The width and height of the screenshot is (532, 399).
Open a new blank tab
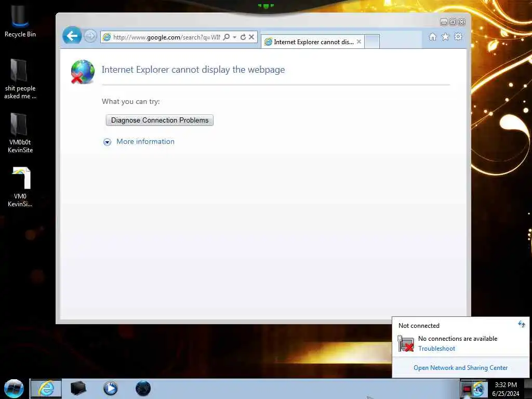pyautogui.click(x=372, y=42)
